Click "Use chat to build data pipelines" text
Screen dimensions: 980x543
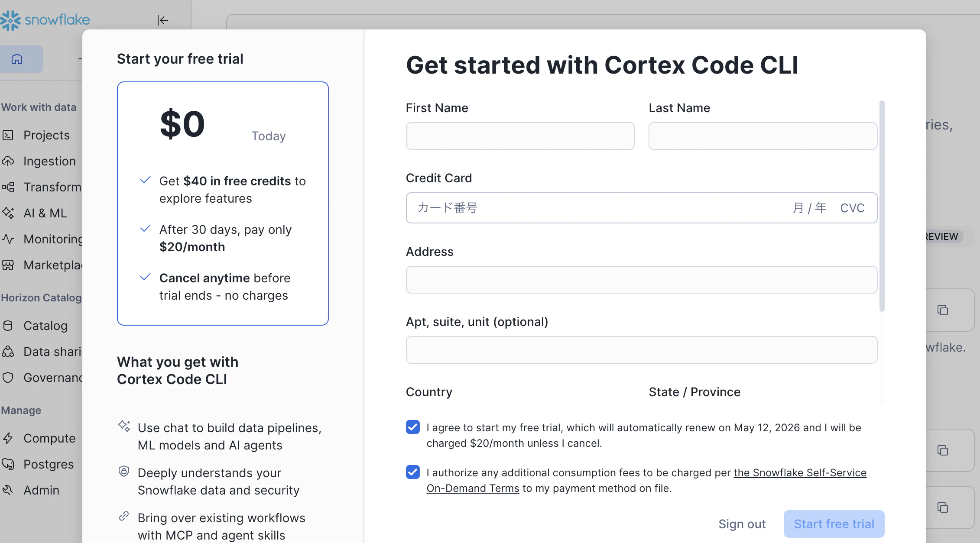pyautogui.click(x=230, y=436)
